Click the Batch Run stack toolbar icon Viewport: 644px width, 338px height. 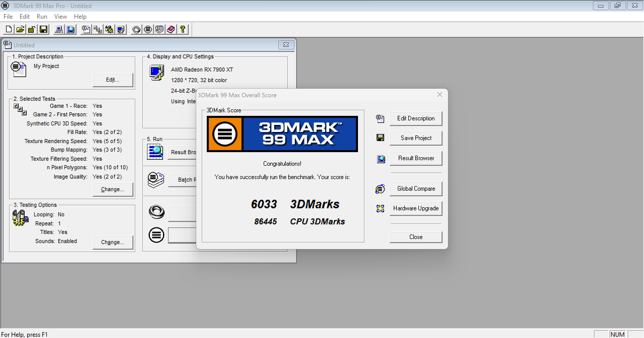point(159,29)
